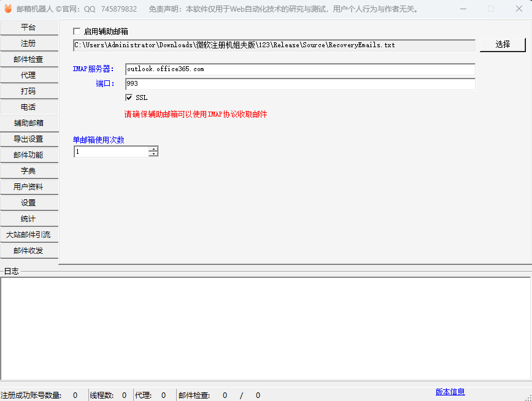Click the 端口 port input field
Image resolution: width=532 pixels, height=401 pixels.
pyautogui.click(x=299, y=83)
